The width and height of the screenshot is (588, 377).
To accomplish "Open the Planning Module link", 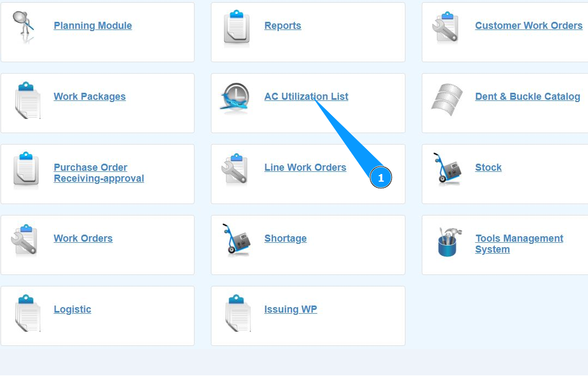I will point(93,26).
